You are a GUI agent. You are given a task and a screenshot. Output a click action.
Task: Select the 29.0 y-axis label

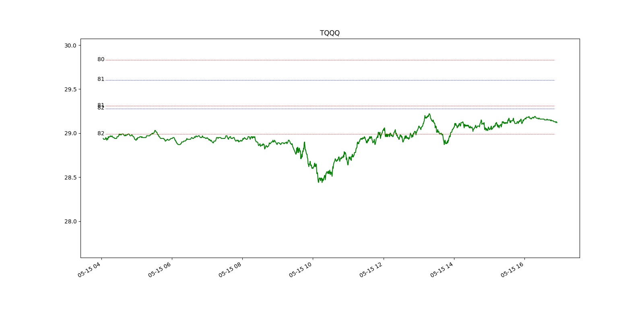[70, 133]
